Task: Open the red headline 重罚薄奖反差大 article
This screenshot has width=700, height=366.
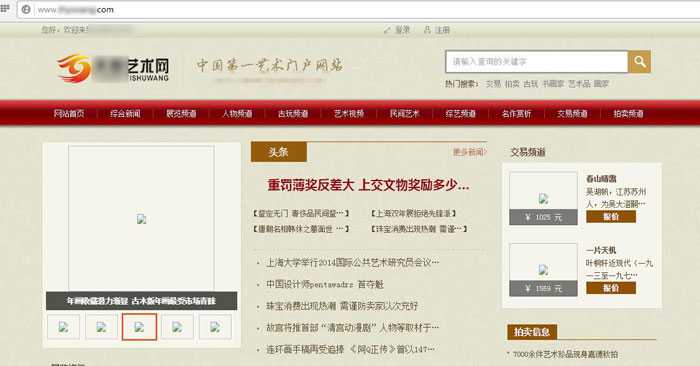Action: 368,185
